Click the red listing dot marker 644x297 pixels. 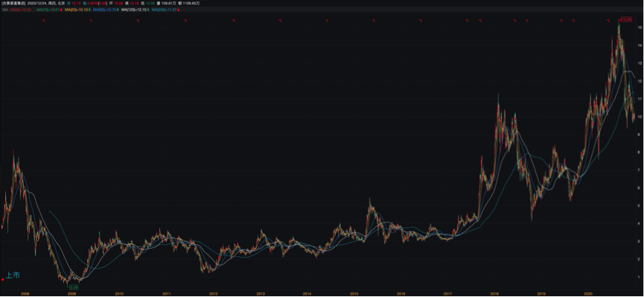[3, 279]
